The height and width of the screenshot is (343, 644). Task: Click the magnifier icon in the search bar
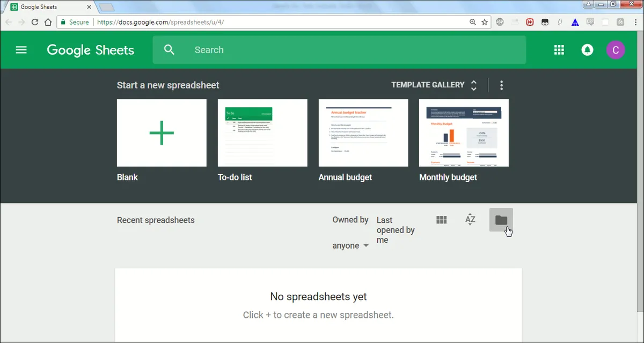click(169, 50)
